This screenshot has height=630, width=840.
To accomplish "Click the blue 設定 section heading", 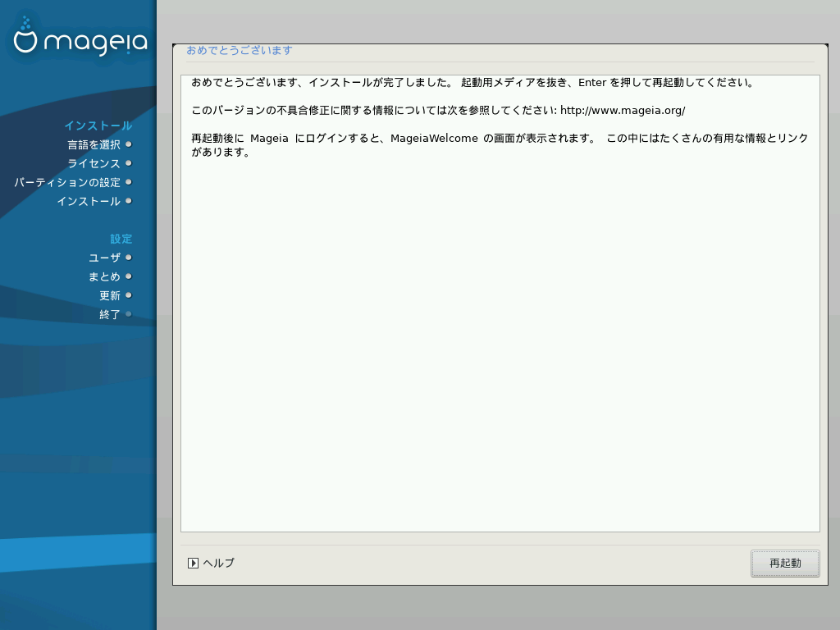I will [121, 239].
